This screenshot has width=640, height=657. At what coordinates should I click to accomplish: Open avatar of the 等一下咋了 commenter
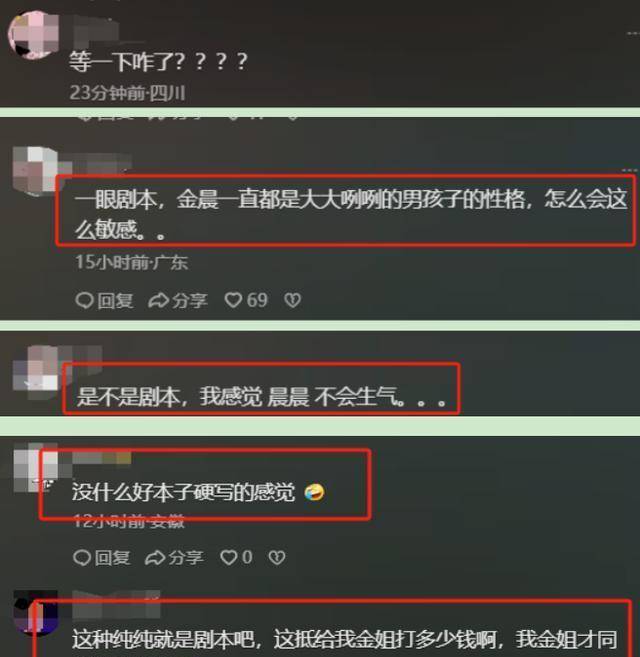[34, 35]
